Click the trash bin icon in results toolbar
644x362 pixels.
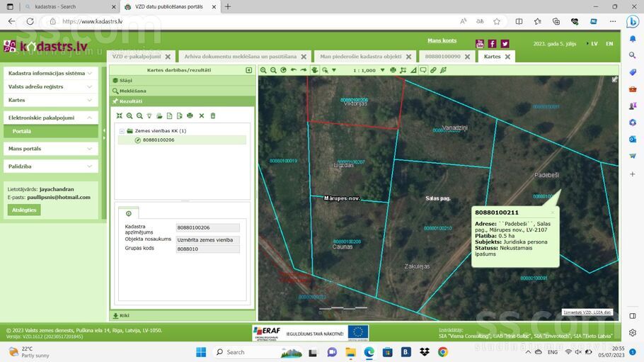213,116
